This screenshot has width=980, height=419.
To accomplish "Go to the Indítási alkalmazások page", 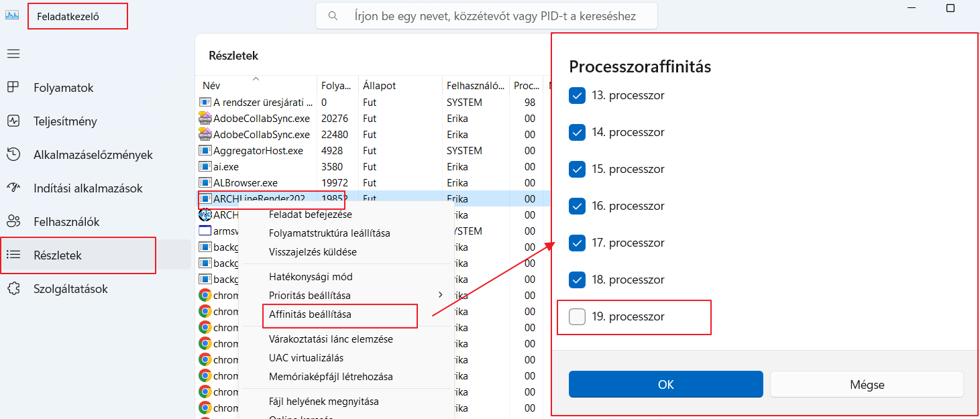I will pyautogui.click(x=88, y=188).
